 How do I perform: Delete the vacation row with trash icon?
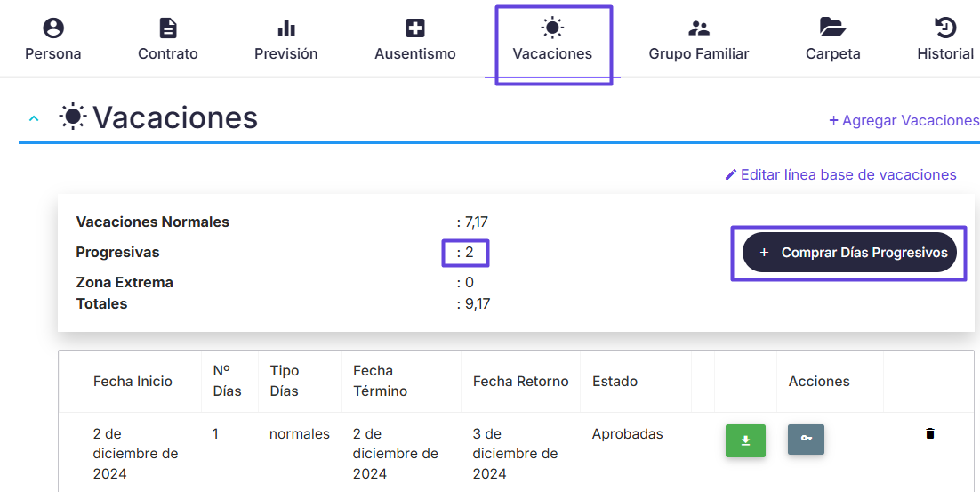click(x=930, y=433)
